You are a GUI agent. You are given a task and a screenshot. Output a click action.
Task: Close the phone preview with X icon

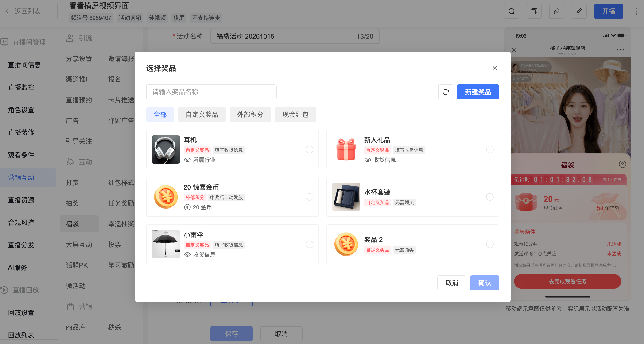point(514,50)
